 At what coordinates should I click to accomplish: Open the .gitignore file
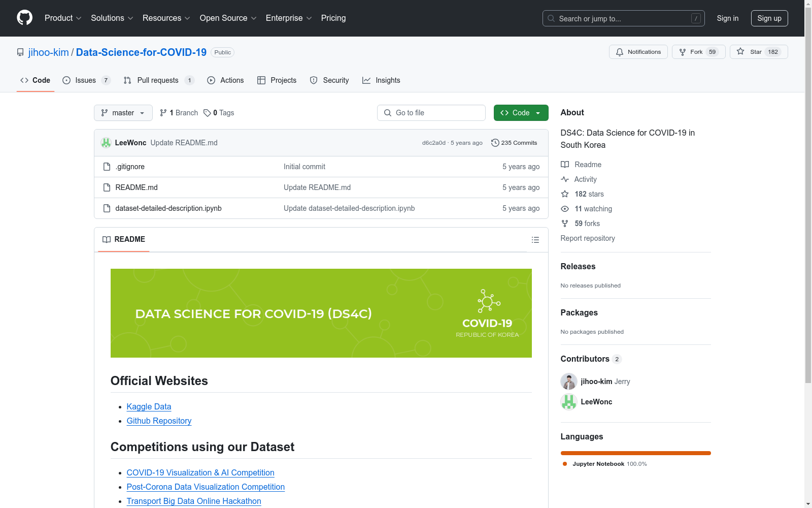(130, 167)
